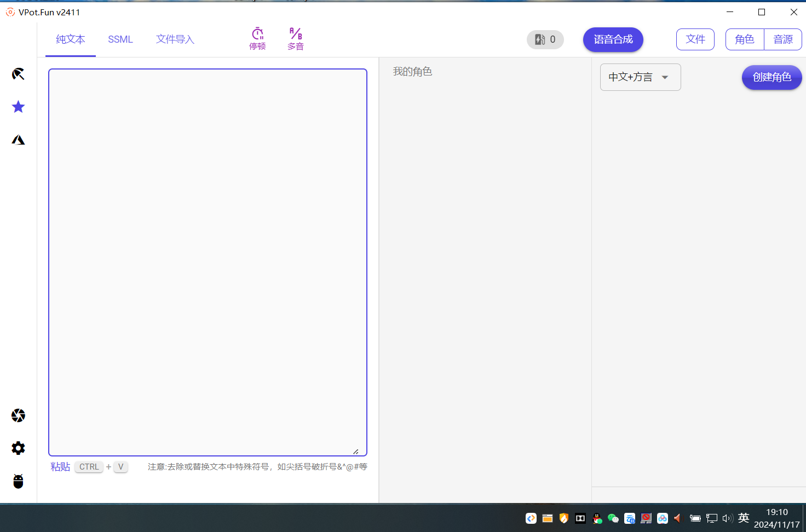Click the WeChat icon in the system tray

(613, 518)
